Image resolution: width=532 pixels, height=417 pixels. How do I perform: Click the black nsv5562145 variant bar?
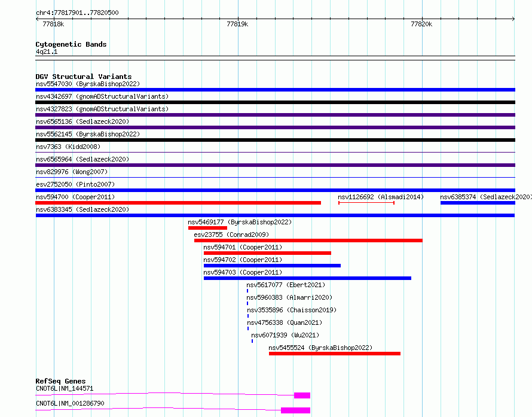(275, 140)
